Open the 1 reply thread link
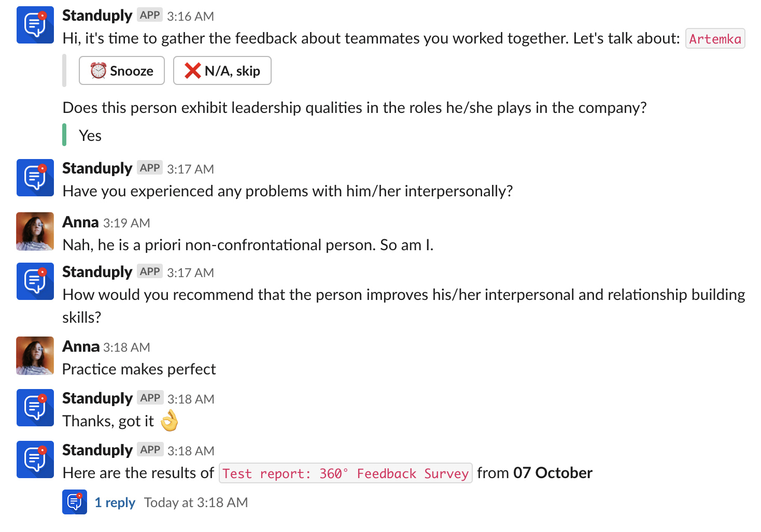 [115, 502]
